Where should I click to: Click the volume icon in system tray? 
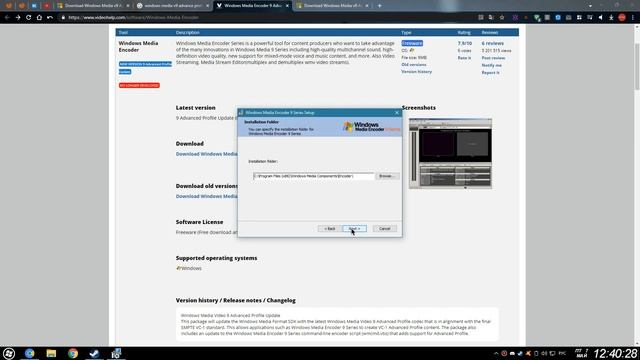tap(544, 353)
